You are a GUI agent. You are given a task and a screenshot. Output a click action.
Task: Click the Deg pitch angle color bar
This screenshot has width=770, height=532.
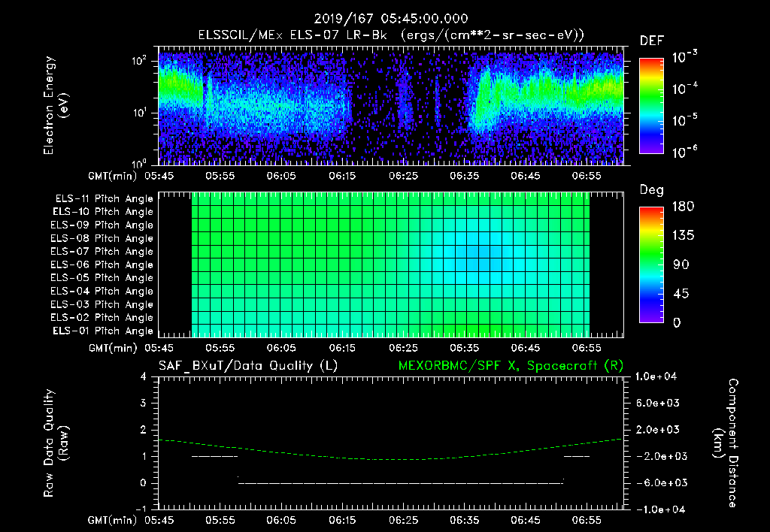(x=651, y=265)
